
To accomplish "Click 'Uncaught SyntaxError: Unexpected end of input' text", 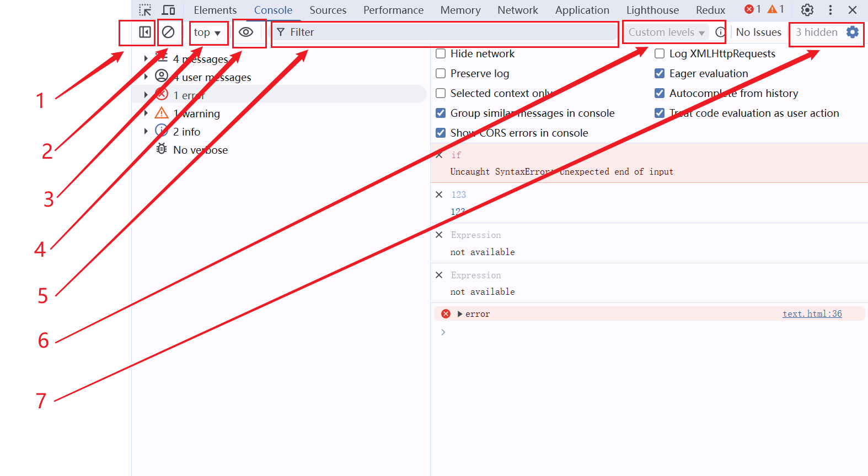I will 562,172.
